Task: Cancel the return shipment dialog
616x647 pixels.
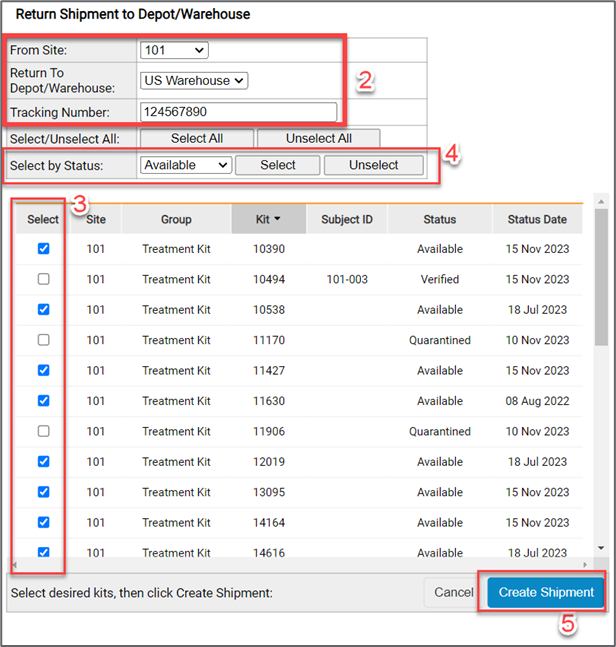Action: pyautogui.click(x=453, y=592)
